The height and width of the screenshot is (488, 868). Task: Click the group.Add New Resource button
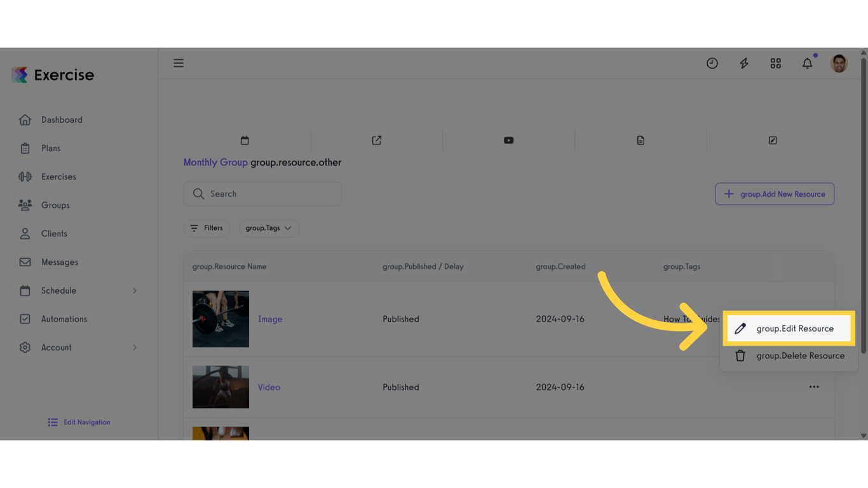point(775,194)
